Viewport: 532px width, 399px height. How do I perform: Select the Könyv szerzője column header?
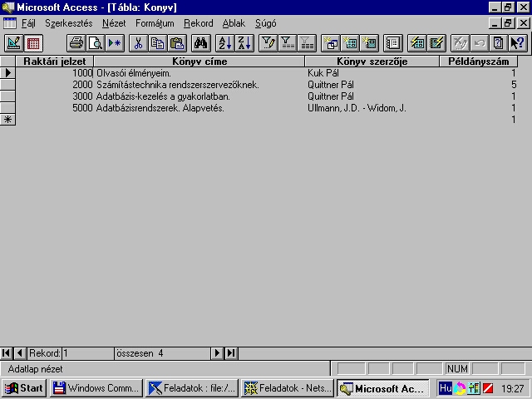372,62
